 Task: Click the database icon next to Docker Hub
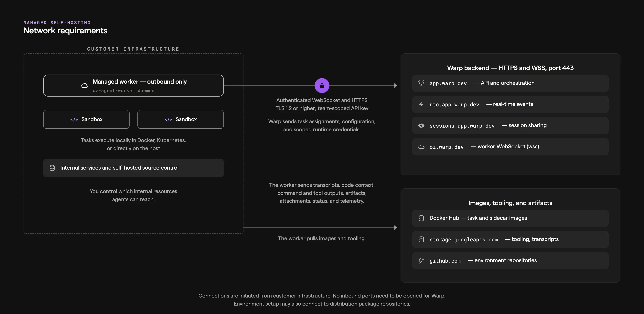[421, 218]
